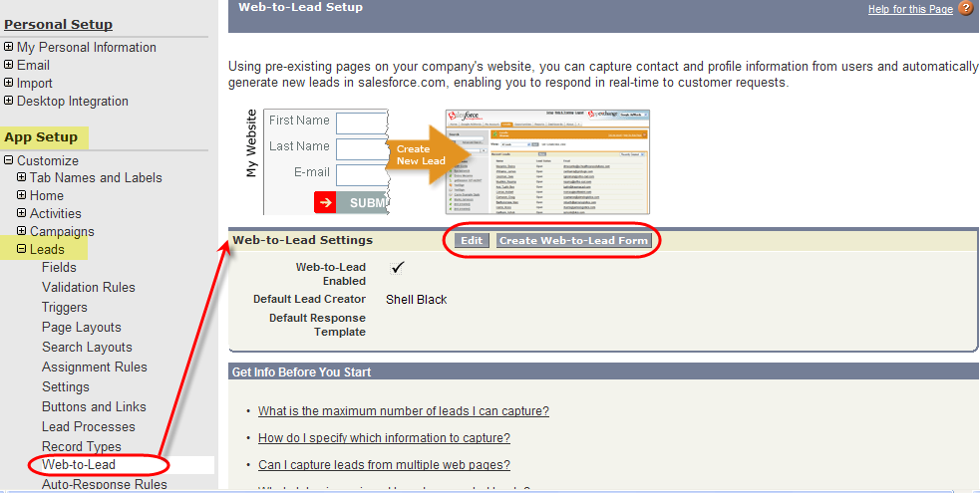Image resolution: width=980 pixels, height=493 pixels.
Task: Open Leads Search Layouts
Action: pyautogui.click(x=87, y=347)
